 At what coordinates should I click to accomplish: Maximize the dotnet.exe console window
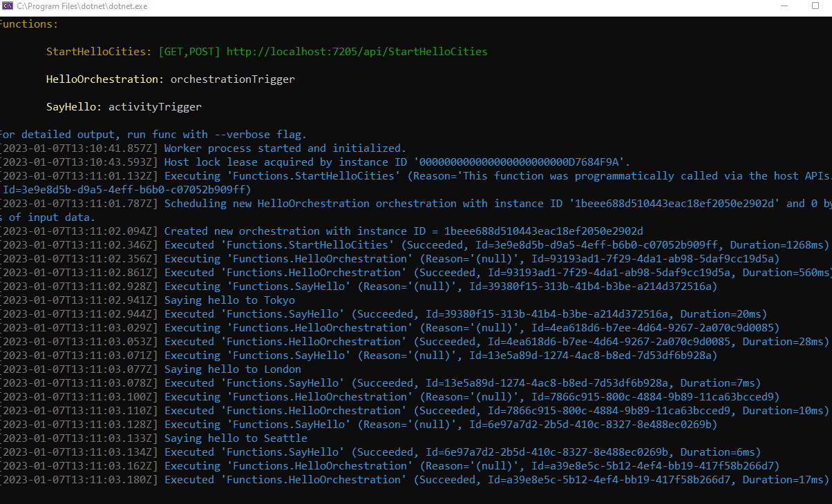pos(815,6)
